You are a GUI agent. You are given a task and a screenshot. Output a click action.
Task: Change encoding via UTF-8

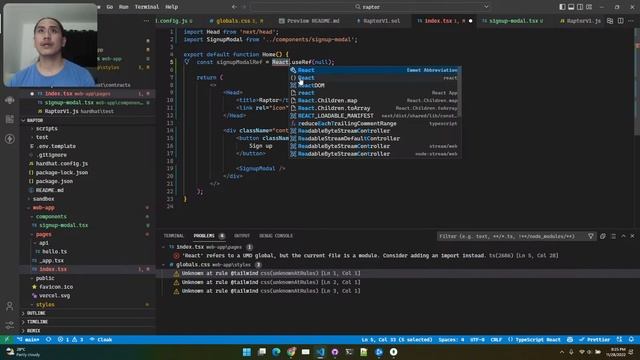[x=477, y=340]
